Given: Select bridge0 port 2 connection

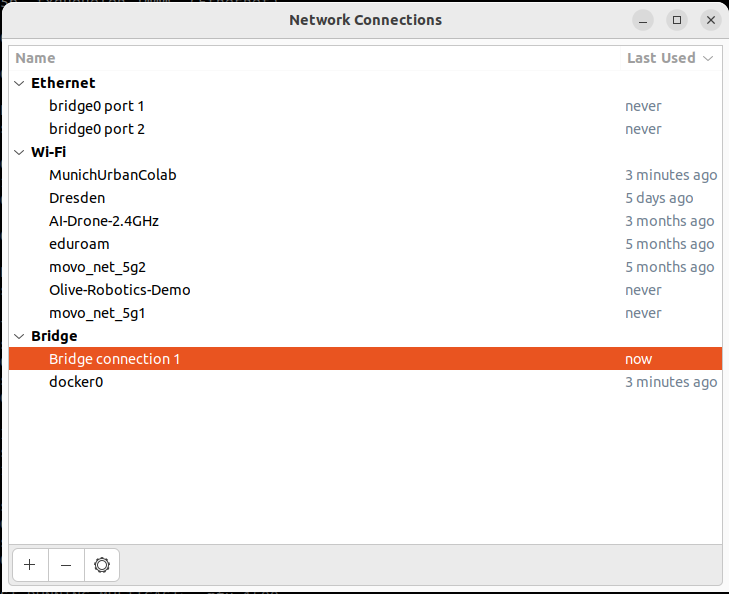Looking at the screenshot, I should tap(97, 129).
